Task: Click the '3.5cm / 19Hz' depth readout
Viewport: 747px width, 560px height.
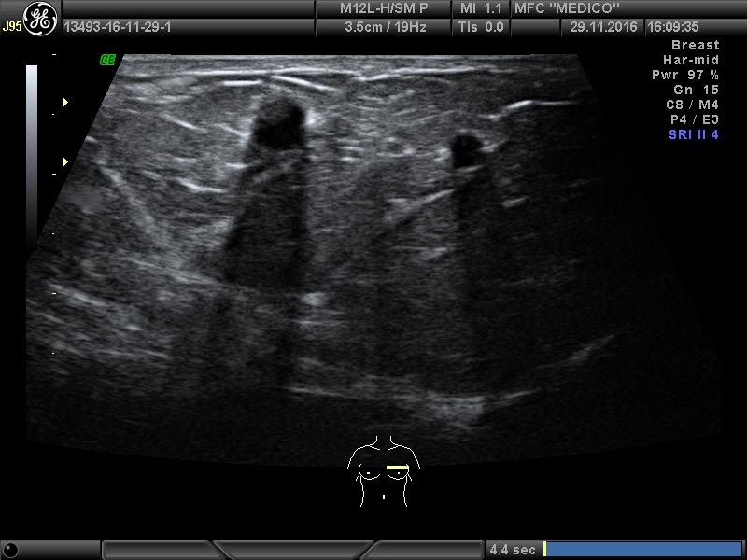Action: point(385,27)
